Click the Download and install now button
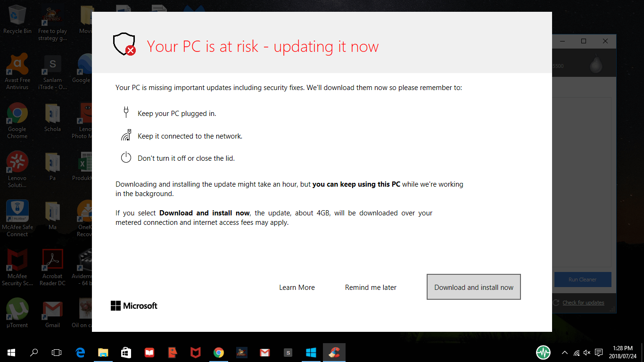Screen dimensions: 644x362 click(x=473, y=287)
